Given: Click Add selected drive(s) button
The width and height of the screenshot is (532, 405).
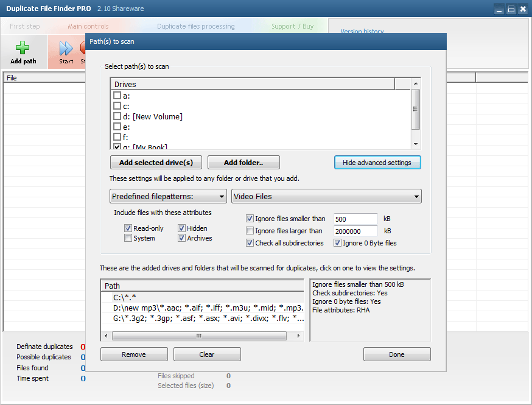Looking at the screenshot, I should point(156,162).
